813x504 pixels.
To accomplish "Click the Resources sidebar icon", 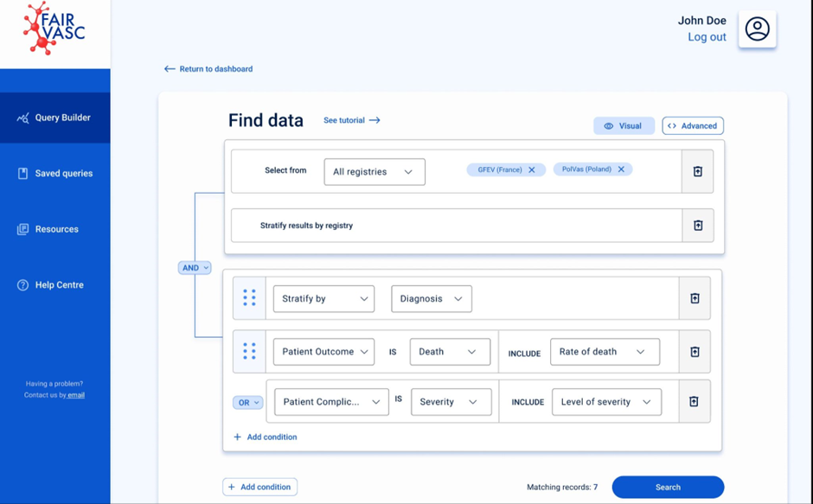I will (22, 229).
